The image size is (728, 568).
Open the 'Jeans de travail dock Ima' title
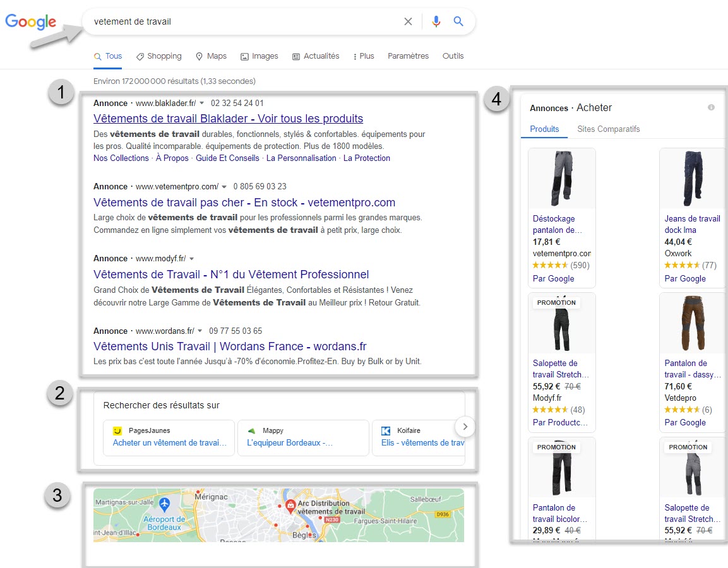[x=692, y=224]
